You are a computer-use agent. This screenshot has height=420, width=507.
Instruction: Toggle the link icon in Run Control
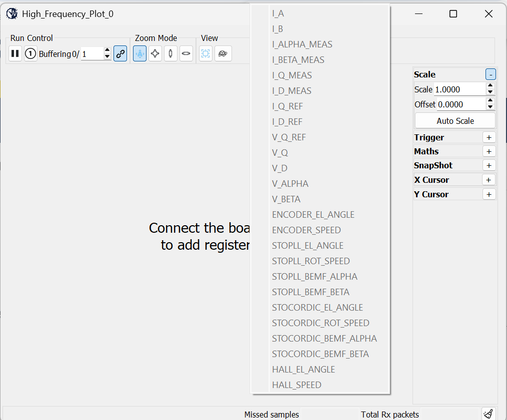pos(120,53)
